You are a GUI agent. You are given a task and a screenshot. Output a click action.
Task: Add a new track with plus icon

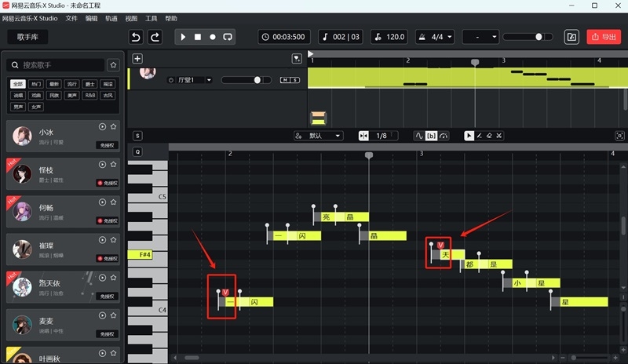click(137, 59)
